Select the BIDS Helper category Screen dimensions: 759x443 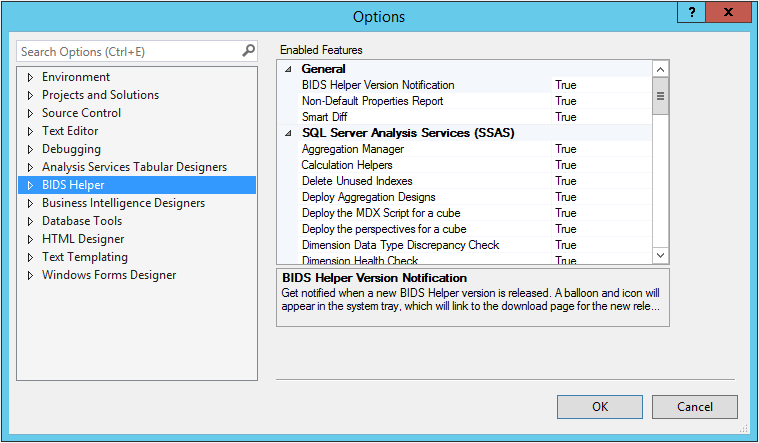(x=73, y=185)
